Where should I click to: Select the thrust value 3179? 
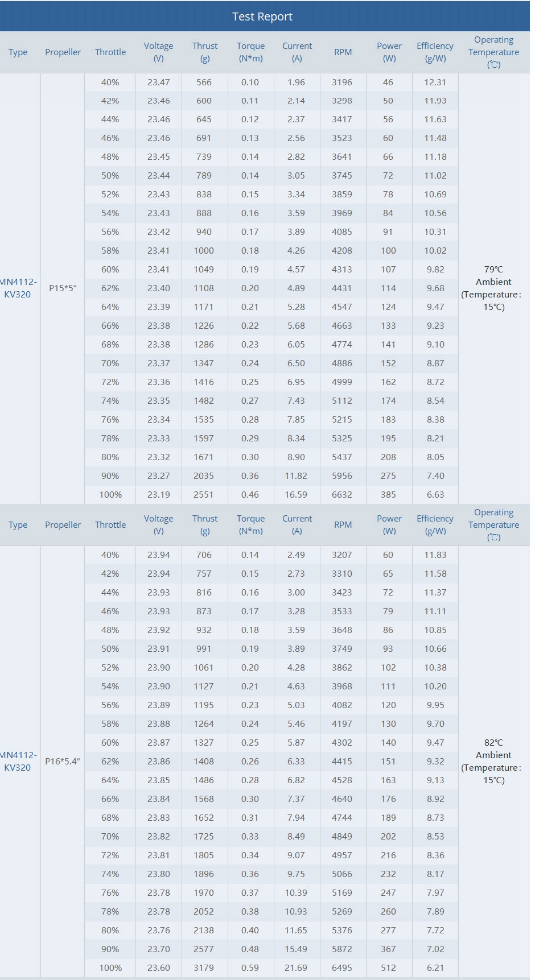(x=204, y=967)
